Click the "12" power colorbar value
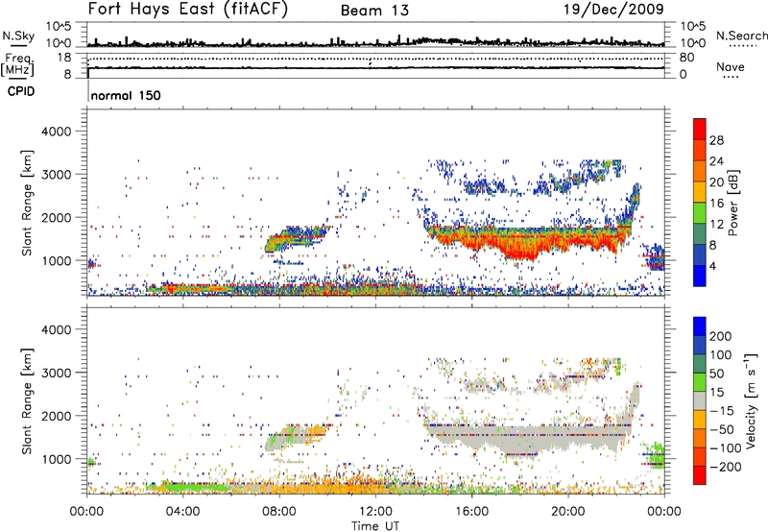768x532 pixels. coord(716,225)
